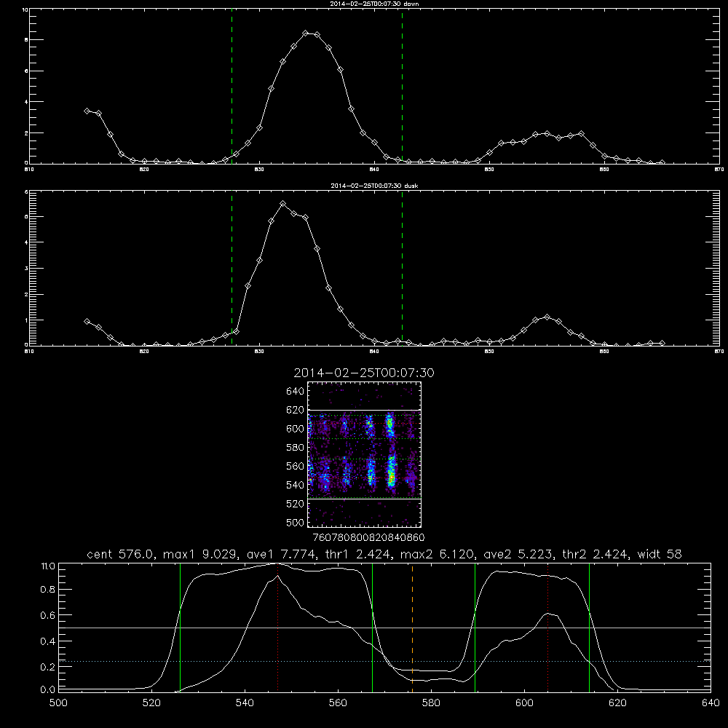
Task: Click the large 2014-02-25T00:07:30 spectrogram title
Action: pyautogui.click(x=364, y=373)
